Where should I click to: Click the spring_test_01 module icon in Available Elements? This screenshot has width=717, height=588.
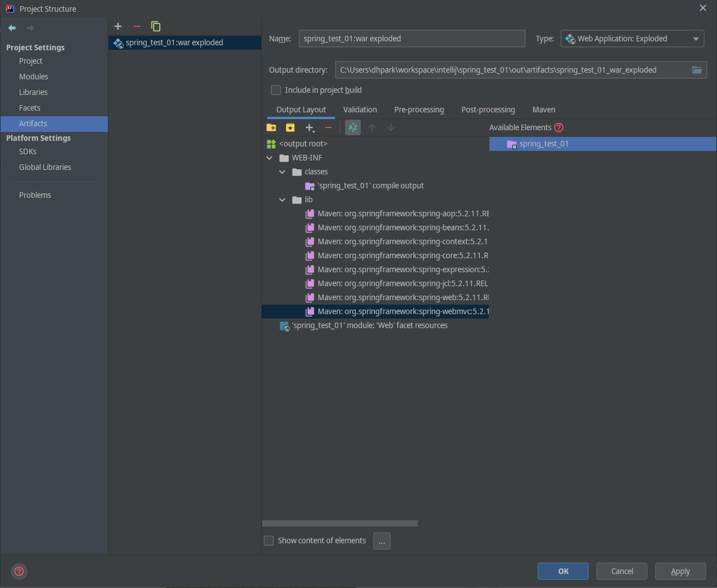(512, 144)
